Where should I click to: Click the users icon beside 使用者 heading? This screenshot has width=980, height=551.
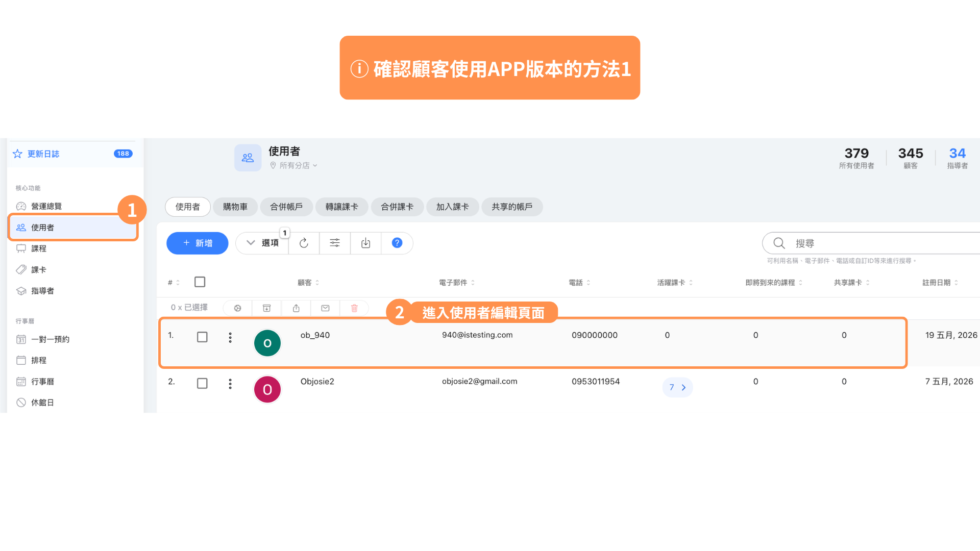(248, 158)
